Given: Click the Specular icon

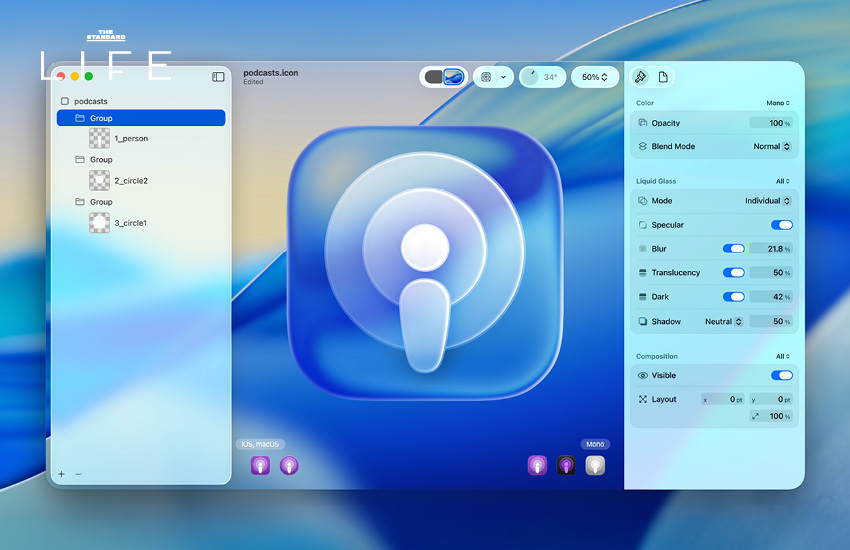Looking at the screenshot, I should point(642,225).
